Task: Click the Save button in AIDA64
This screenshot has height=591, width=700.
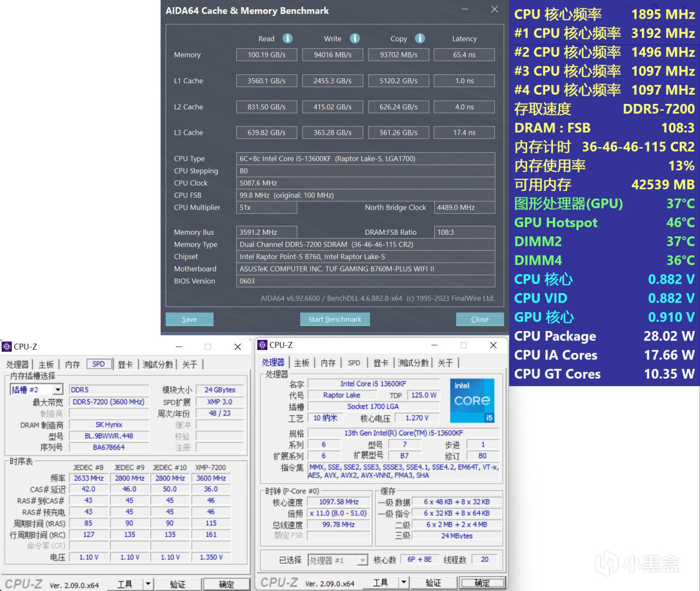Action: 189,319
